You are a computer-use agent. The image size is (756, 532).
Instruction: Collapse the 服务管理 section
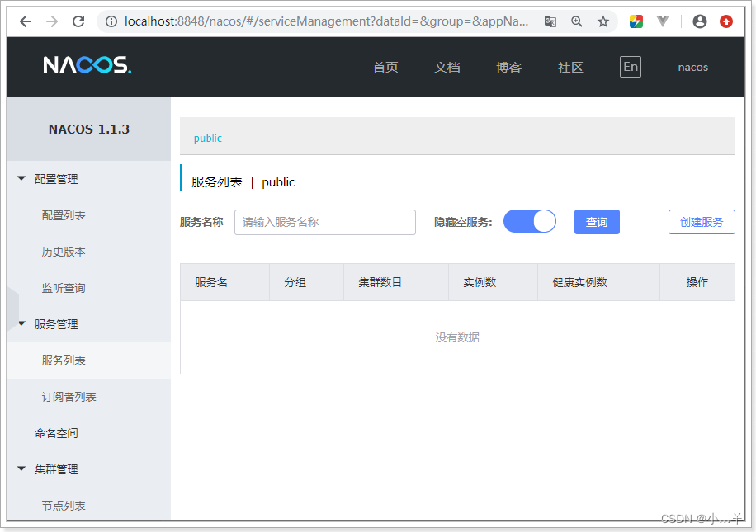(x=55, y=323)
